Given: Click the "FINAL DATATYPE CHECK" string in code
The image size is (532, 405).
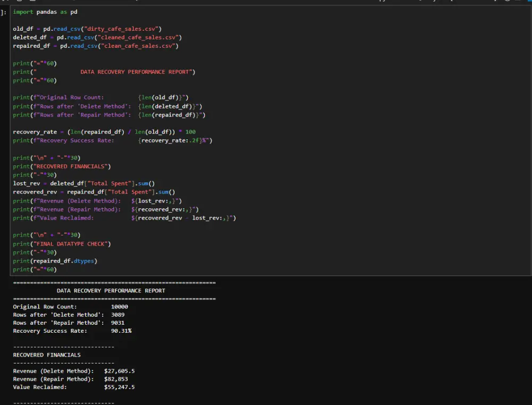Looking at the screenshot, I should coord(72,244).
